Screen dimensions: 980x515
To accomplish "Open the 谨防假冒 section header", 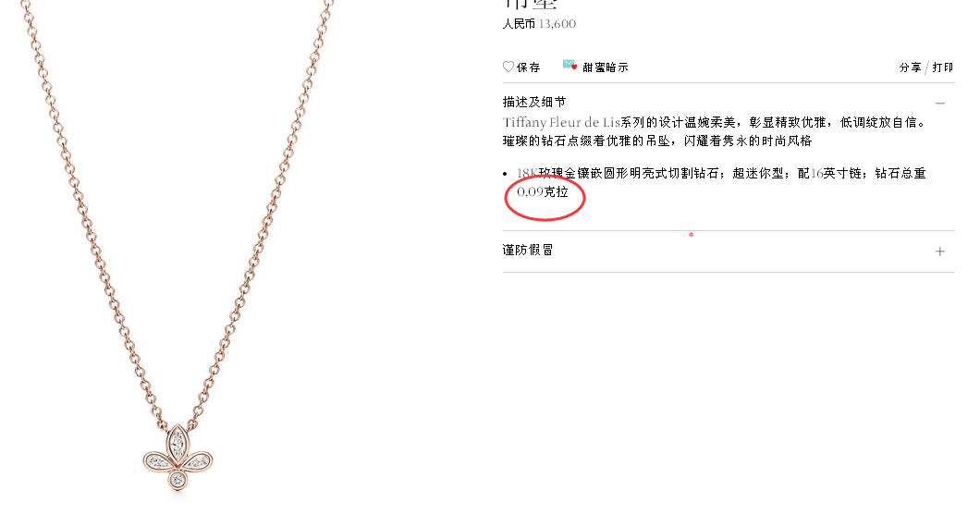I will coord(528,250).
